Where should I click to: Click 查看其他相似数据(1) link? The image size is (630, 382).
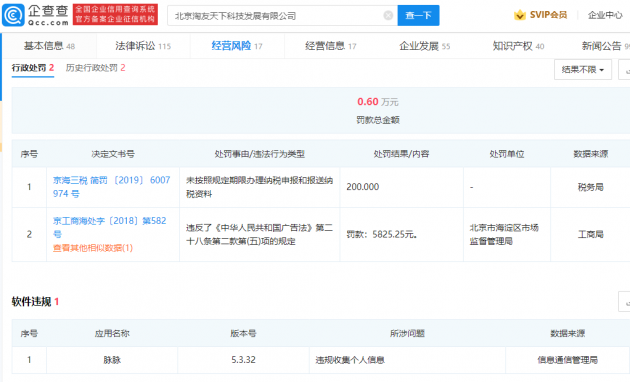(x=93, y=248)
